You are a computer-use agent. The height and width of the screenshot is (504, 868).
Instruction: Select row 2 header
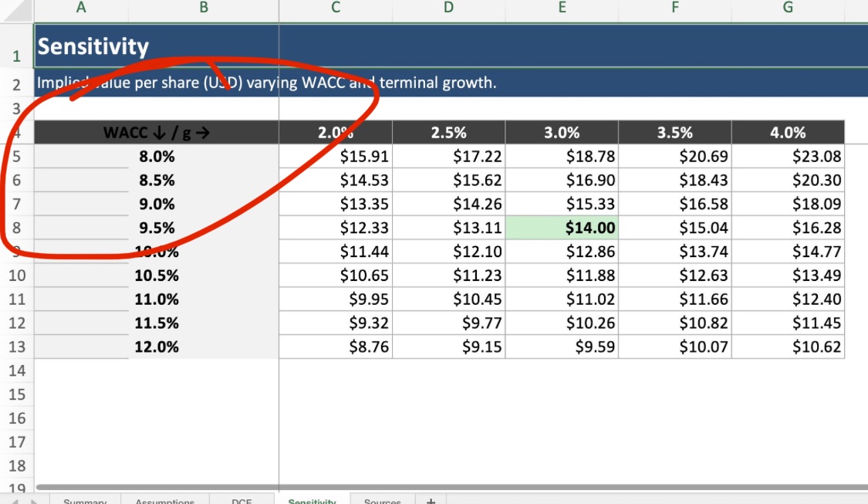pyautogui.click(x=17, y=84)
